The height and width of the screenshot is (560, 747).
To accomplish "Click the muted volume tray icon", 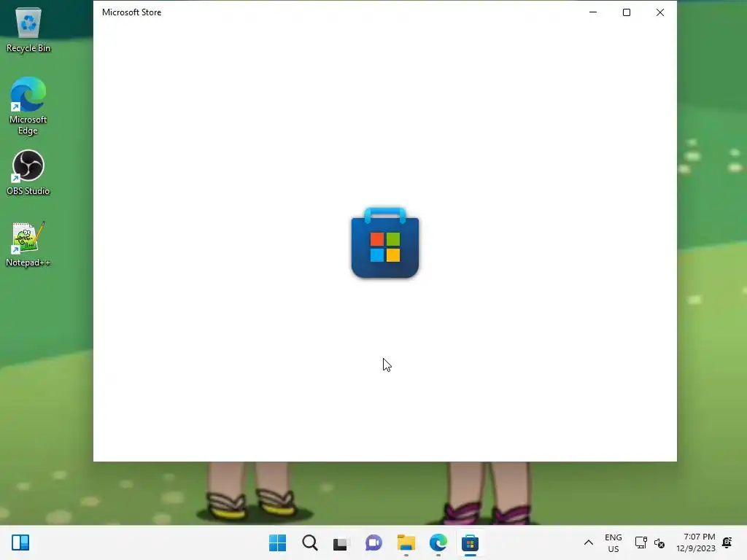I will (659, 542).
